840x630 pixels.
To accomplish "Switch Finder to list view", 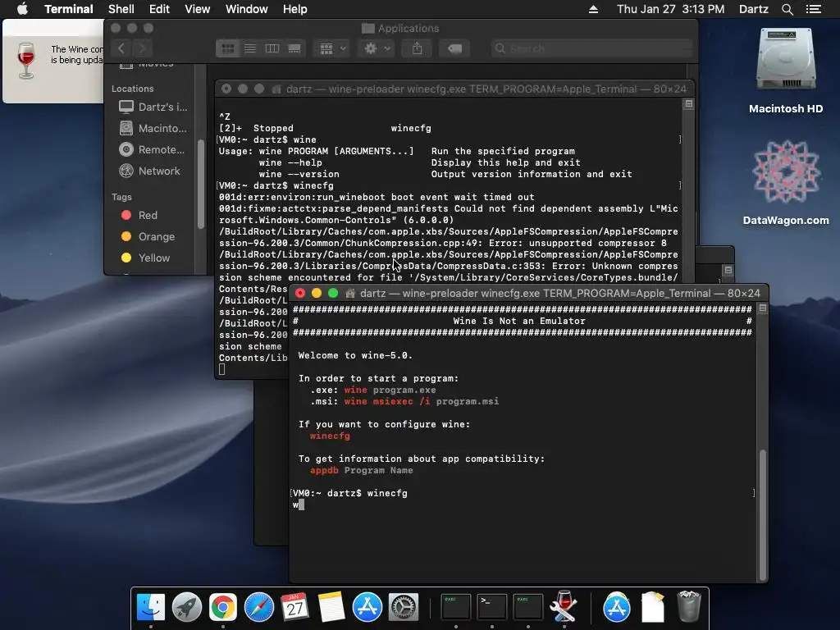I will click(250, 48).
